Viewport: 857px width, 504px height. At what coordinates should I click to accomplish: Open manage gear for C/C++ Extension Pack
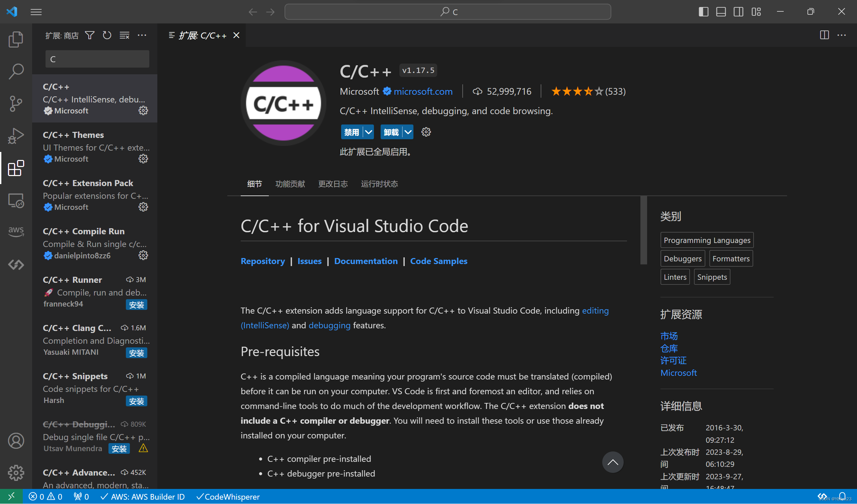tap(143, 207)
